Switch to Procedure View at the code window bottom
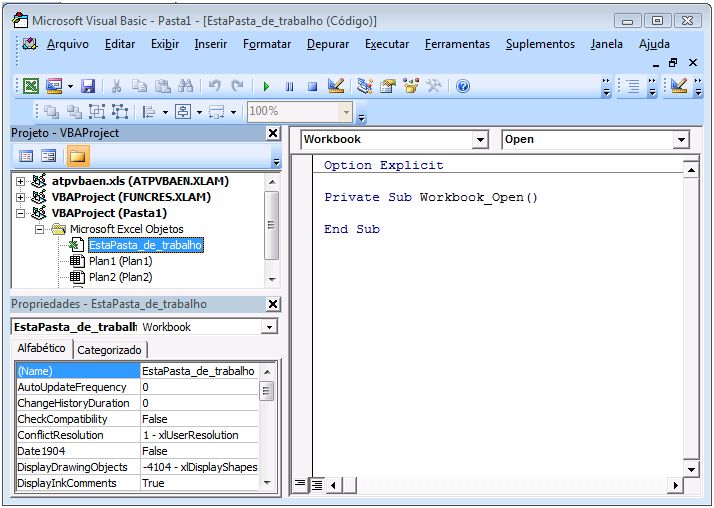714x508 pixels. coord(300,484)
